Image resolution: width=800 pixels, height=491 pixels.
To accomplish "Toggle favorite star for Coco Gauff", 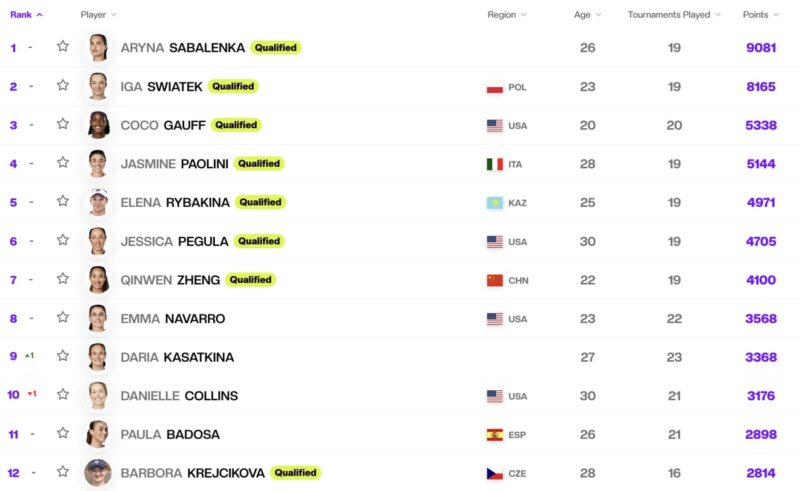I will (63, 124).
